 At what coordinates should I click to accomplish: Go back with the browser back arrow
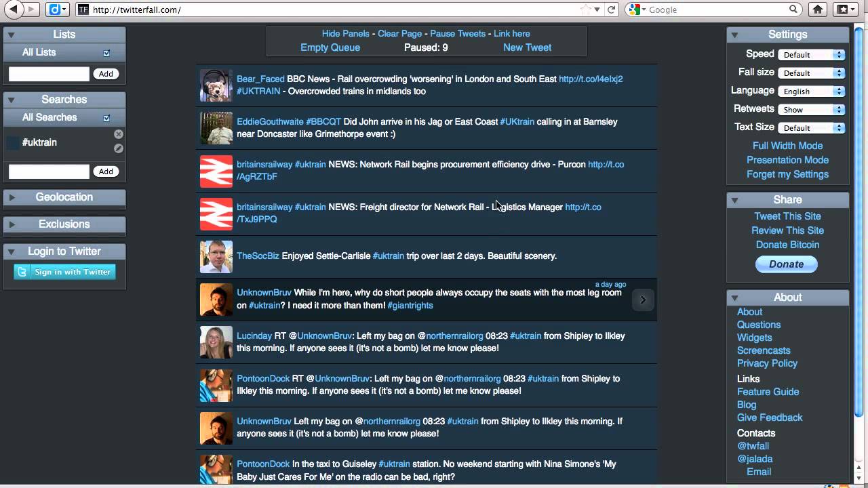13,9
